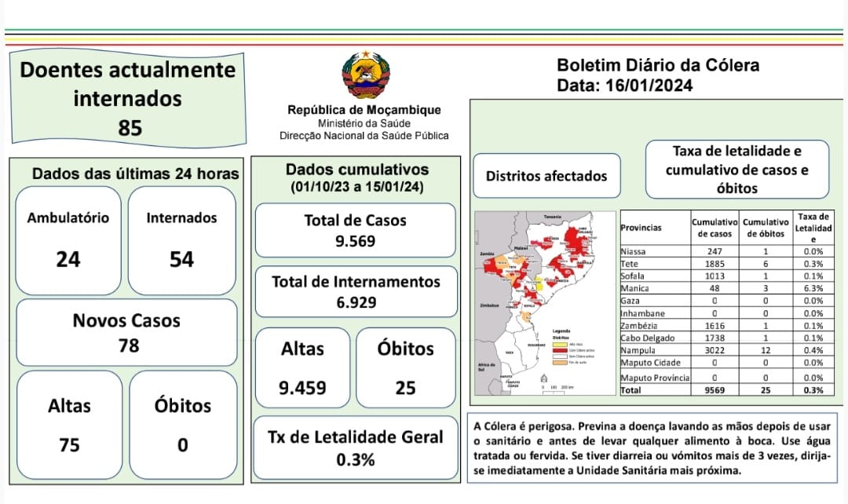
Task: Click the Sofala cases value 1013
Action: [x=715, y=276]
